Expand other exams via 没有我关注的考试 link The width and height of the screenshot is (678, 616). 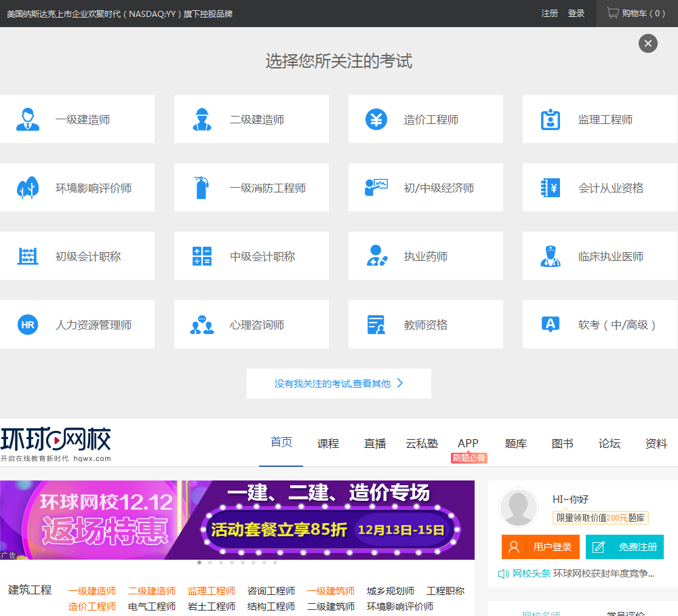[338, 384]
